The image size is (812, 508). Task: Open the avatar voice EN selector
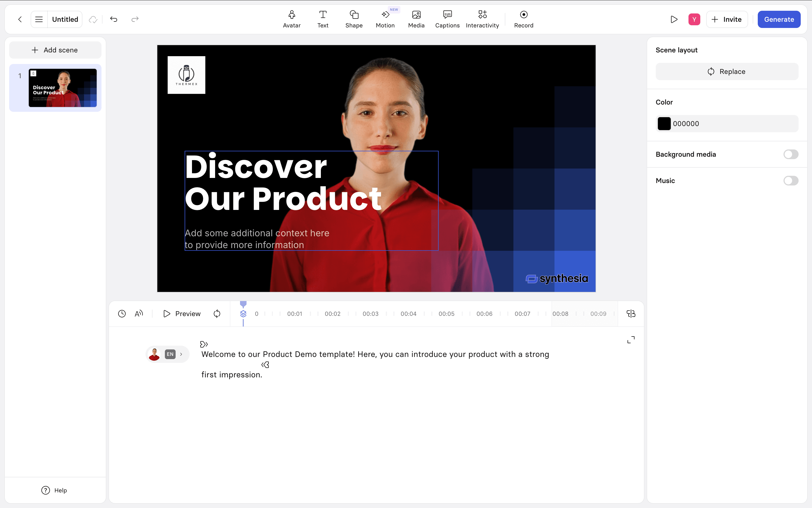pyautogui.click(x=167, y=354)
